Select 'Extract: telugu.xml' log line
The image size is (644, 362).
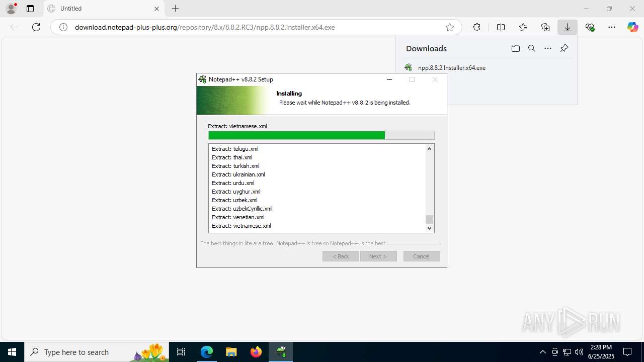(235, 149)
